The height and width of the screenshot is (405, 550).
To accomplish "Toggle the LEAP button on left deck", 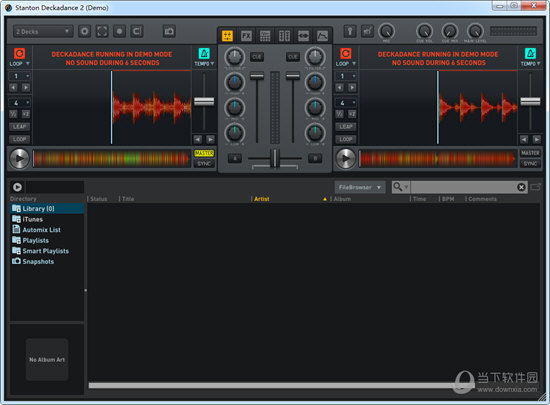I will point(20,127).
